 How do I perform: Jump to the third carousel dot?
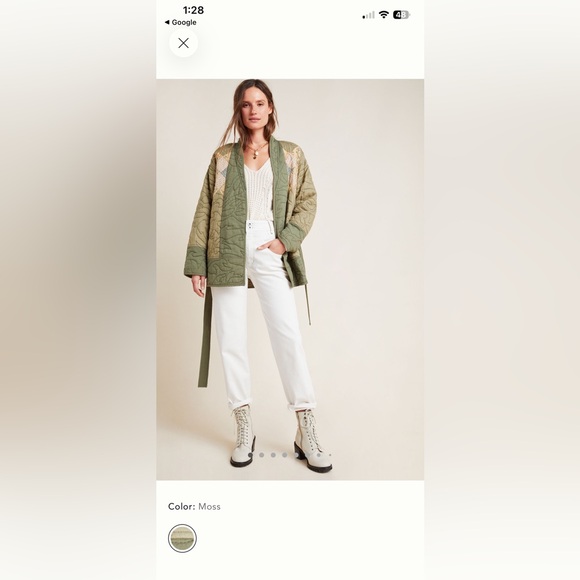click(273, 455)
